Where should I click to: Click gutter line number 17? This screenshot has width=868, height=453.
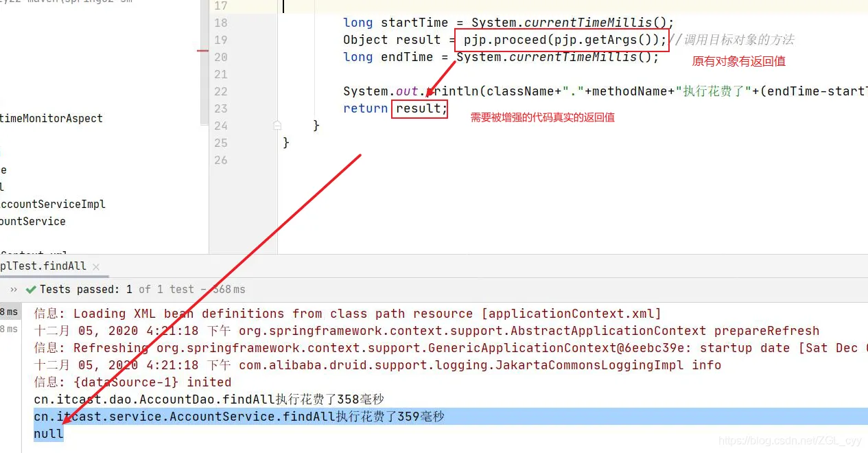[220, 5]
